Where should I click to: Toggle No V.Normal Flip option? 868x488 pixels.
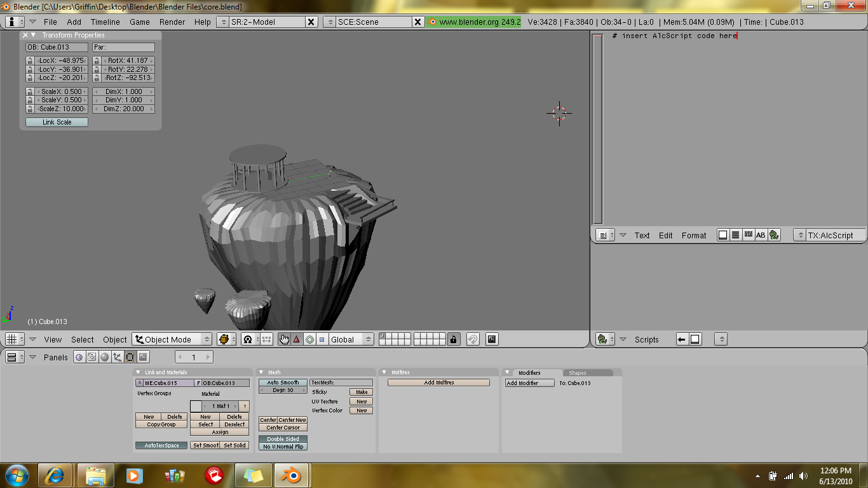click(283, 447)
